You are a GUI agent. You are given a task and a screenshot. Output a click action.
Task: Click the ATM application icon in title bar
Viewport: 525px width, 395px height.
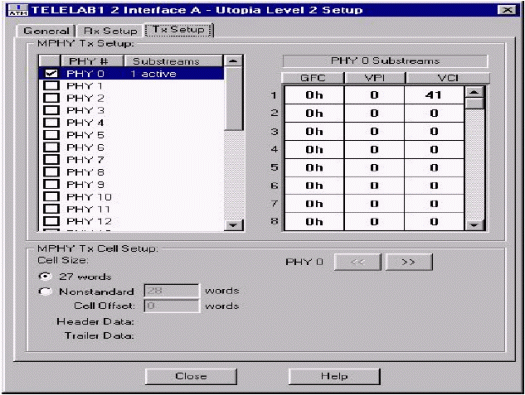(x=18, y=10)
